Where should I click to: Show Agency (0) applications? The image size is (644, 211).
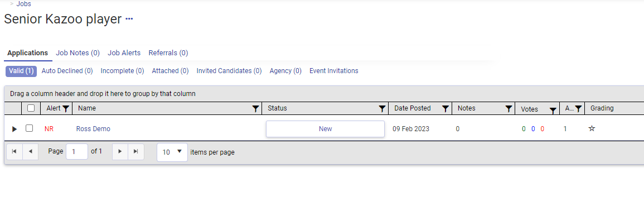click(x=285, y=71)
